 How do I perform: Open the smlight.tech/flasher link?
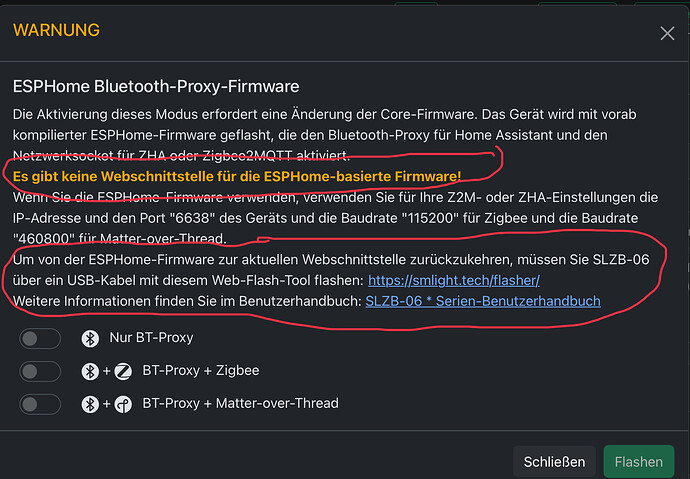(x=454, y=280)
